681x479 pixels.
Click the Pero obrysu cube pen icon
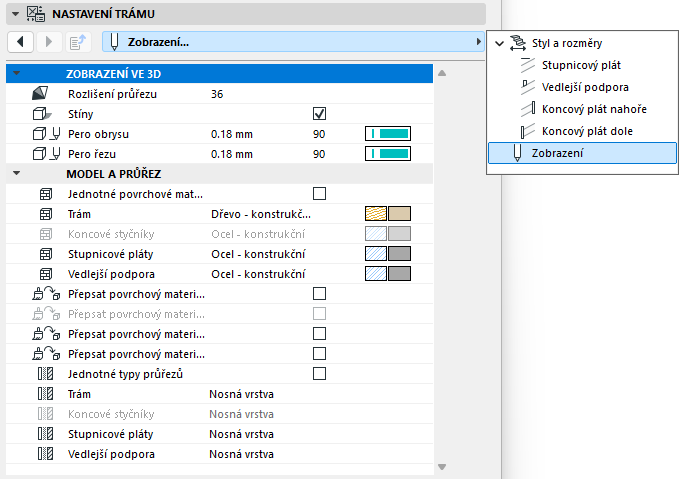pos(46,134)
